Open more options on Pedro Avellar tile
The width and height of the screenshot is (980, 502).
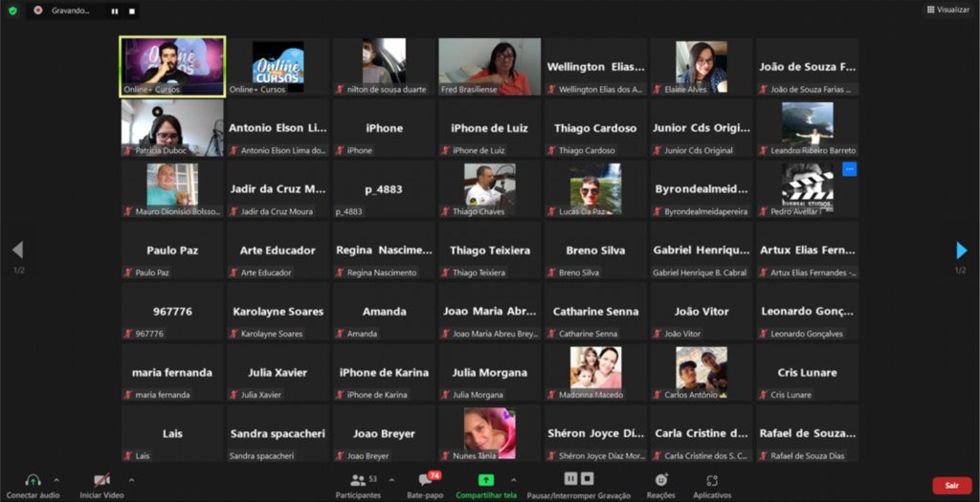(849, 169)
